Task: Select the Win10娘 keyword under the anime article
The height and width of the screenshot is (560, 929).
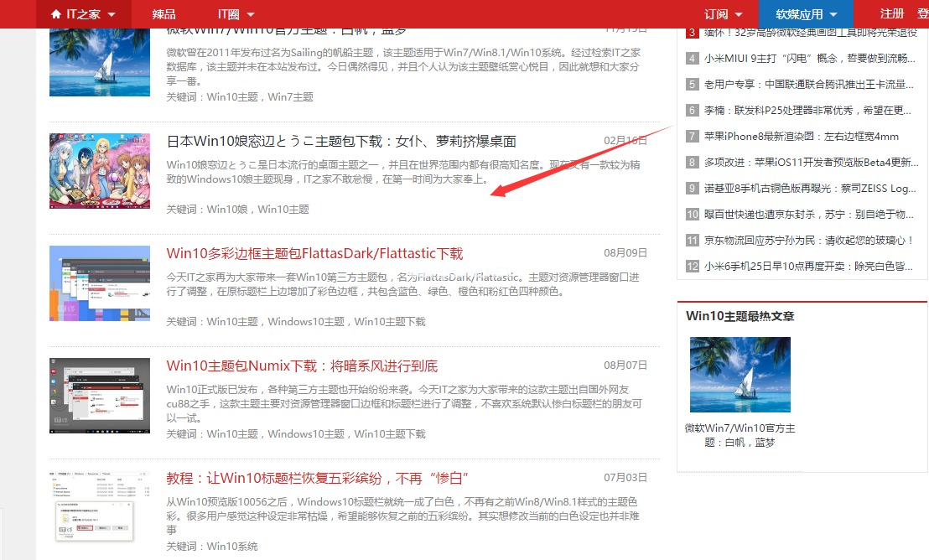Action: pos(229,209)
